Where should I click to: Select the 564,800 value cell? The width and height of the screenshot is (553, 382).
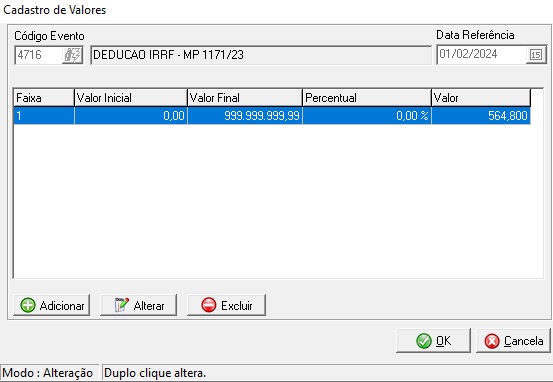click(481, 116)
